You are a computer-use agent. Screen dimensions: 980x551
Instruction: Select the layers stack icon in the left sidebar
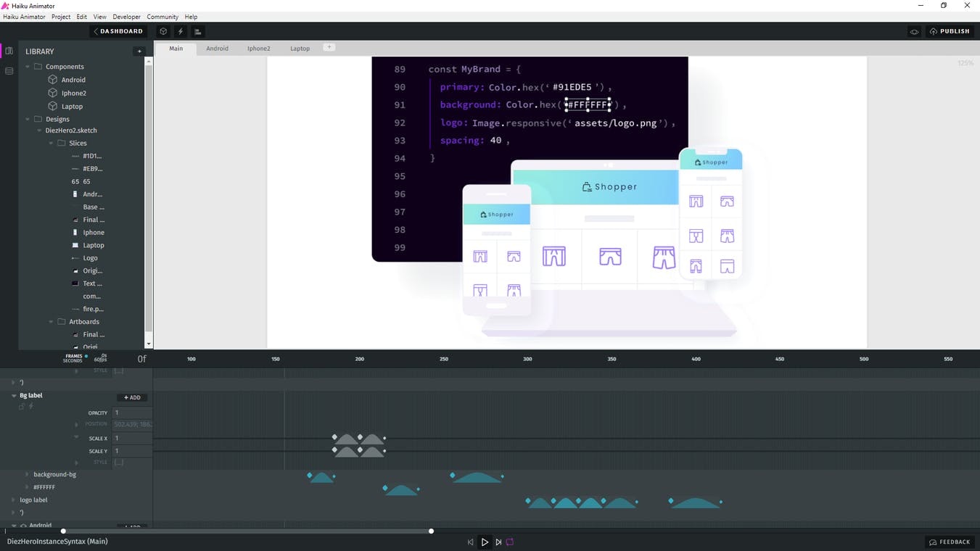coord(9,70)
